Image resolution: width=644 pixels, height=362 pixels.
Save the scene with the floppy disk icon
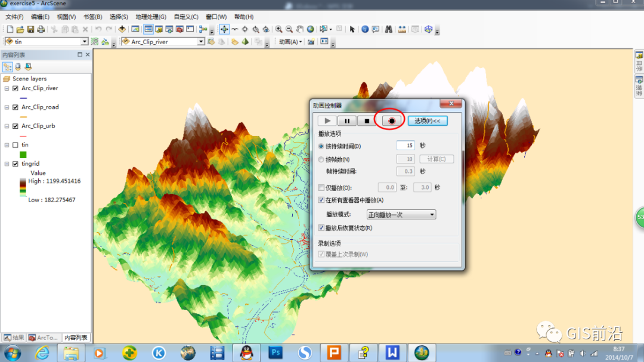point(30,29)
